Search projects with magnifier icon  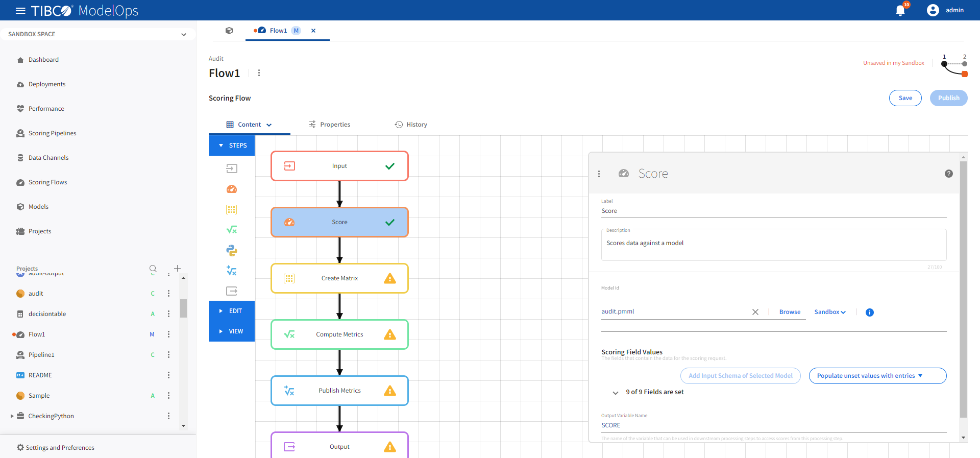(x=153, y=269)
